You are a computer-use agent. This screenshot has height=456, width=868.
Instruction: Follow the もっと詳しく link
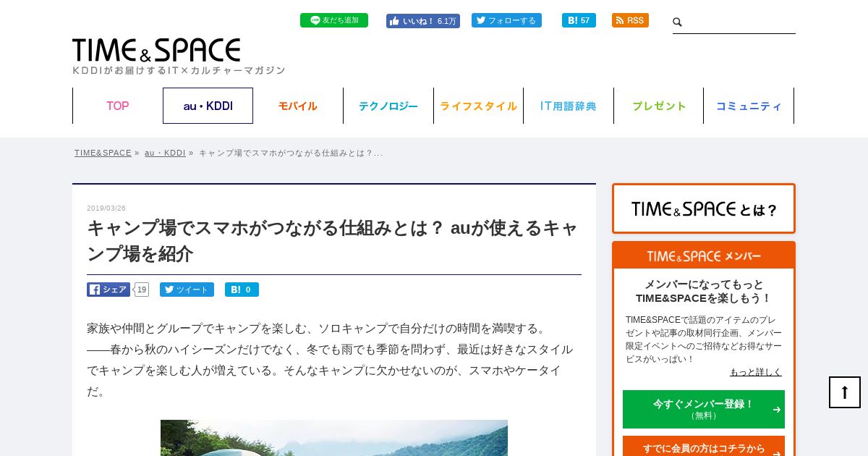756,372
